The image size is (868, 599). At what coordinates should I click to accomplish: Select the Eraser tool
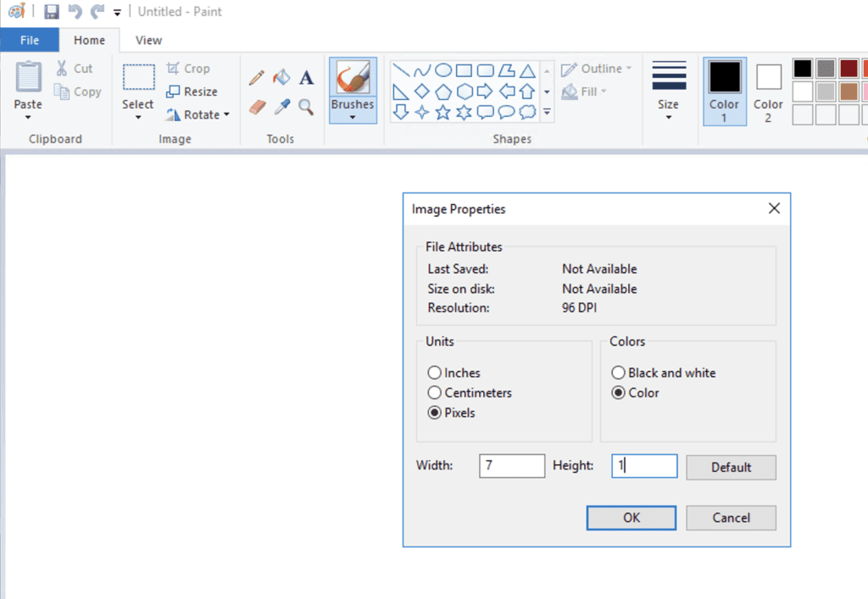pos(257,108)
